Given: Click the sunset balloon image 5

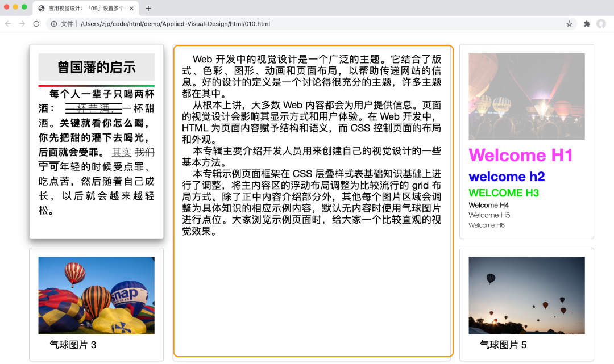Looking at the screenshot, I should click(x=526, y=296).
